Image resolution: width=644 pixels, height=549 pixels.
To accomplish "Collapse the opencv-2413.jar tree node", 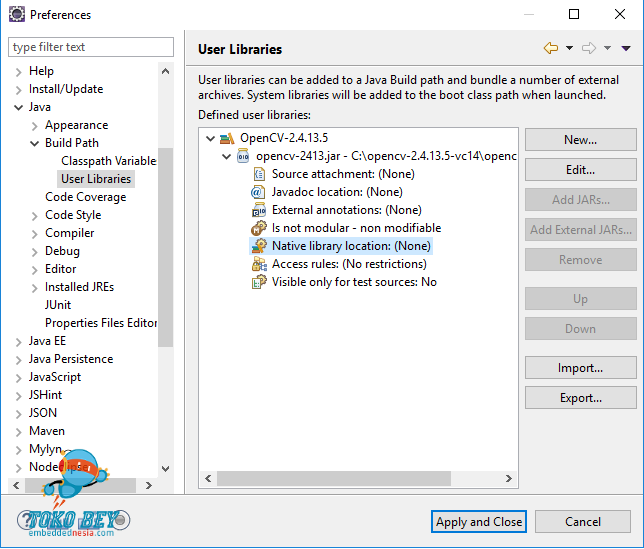I will coord(226,156).
